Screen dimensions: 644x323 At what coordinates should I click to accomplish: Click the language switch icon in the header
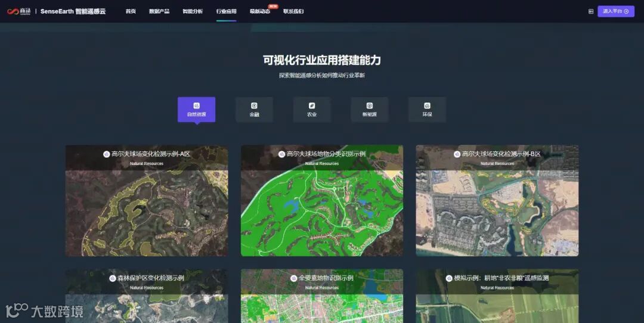[590, 11]
